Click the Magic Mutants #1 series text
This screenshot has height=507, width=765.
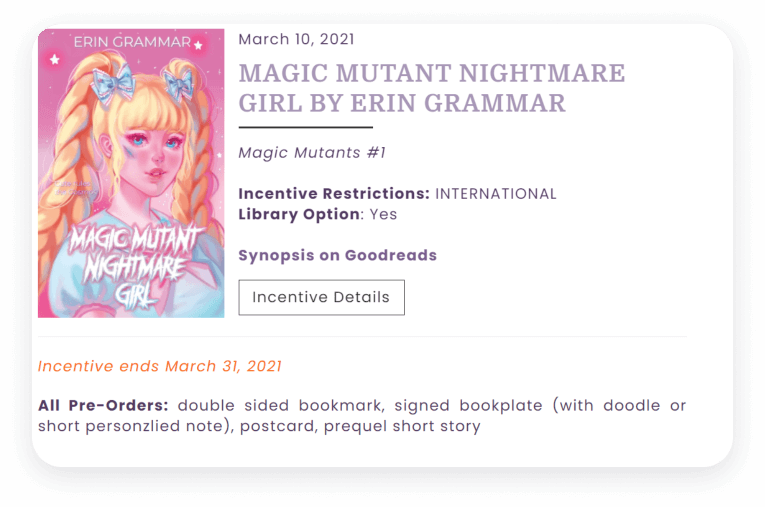pos(311,153)
